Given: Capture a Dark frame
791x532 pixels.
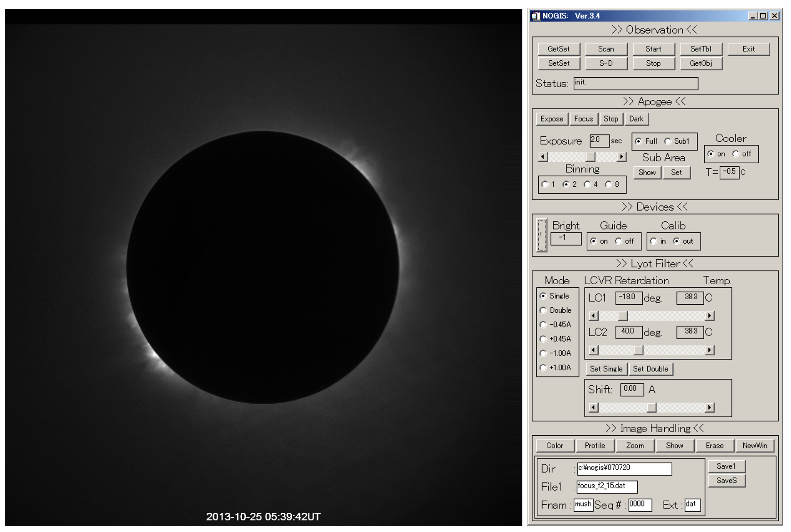Looking at the screenshot, I should tap(636, 119).
